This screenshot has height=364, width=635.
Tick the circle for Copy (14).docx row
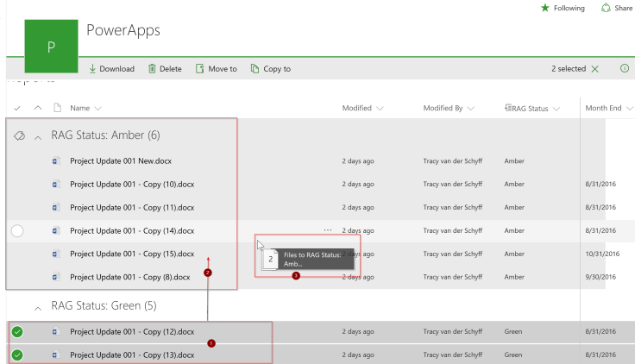(x=18, y=230)
